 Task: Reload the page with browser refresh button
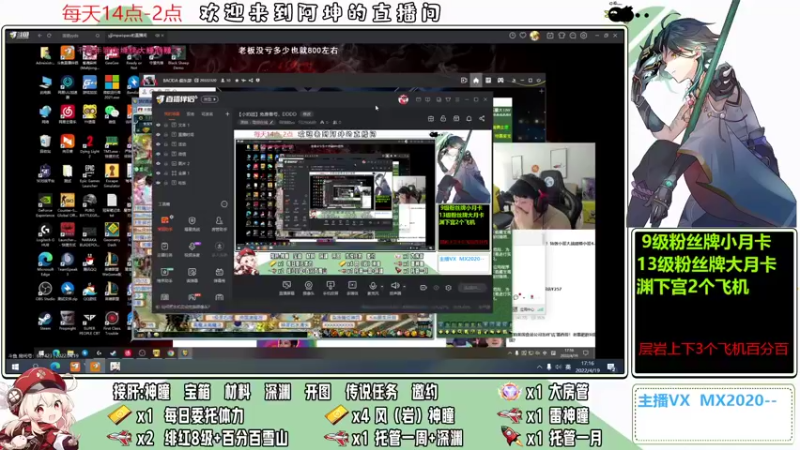49,36
